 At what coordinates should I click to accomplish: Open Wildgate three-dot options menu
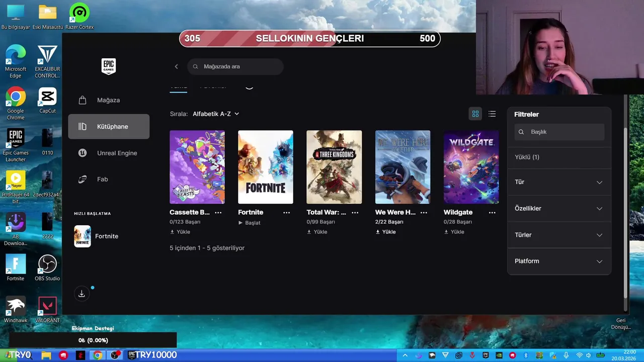coord(492,213)
